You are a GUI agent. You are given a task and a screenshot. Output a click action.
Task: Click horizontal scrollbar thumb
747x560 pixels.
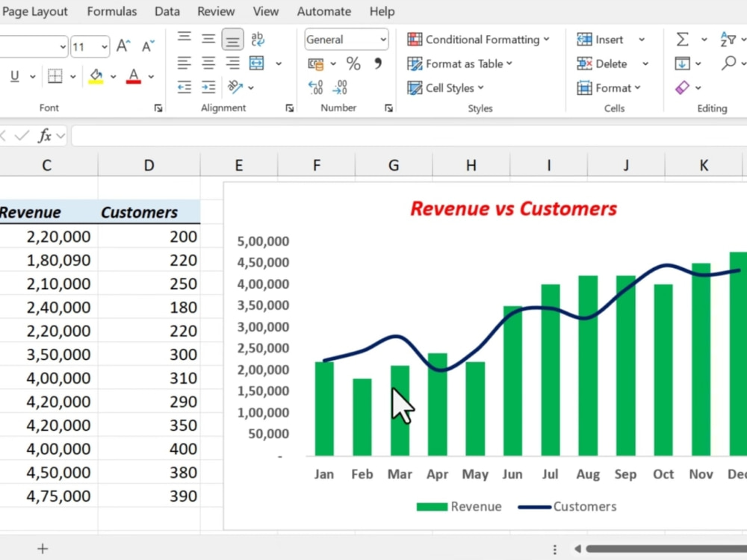click(666, 549)
